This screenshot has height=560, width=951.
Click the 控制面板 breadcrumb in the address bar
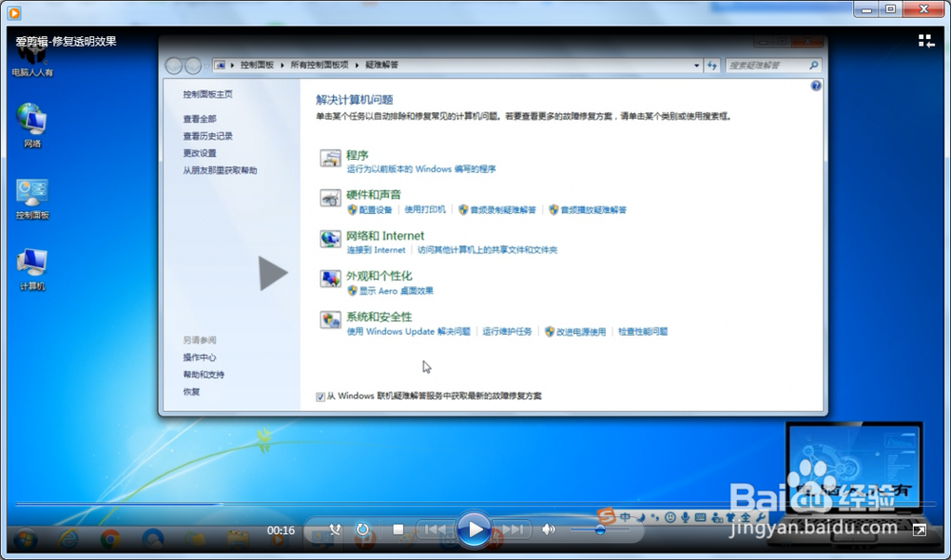click(x=257, y=65)
